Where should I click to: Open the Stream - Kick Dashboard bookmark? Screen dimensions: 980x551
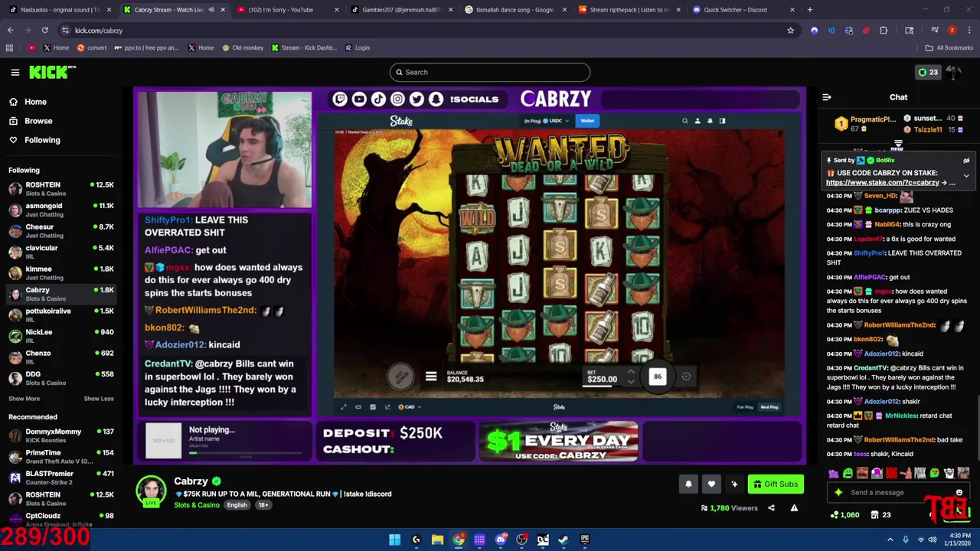tap(303, 47)
